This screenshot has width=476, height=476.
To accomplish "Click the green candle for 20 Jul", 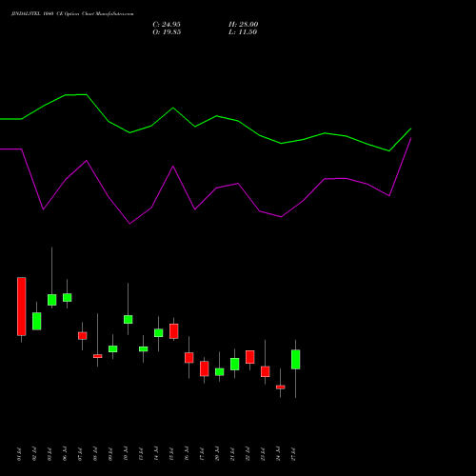I will click(x=220, y=371).
